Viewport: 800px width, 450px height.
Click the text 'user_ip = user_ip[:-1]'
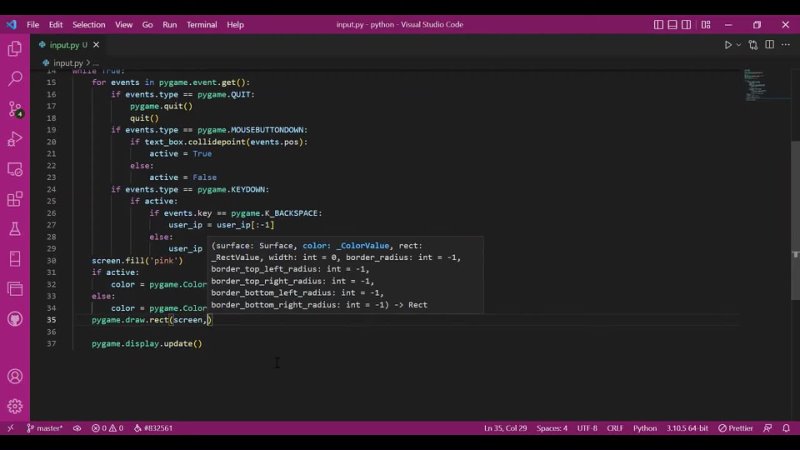(x=221, y=224)
